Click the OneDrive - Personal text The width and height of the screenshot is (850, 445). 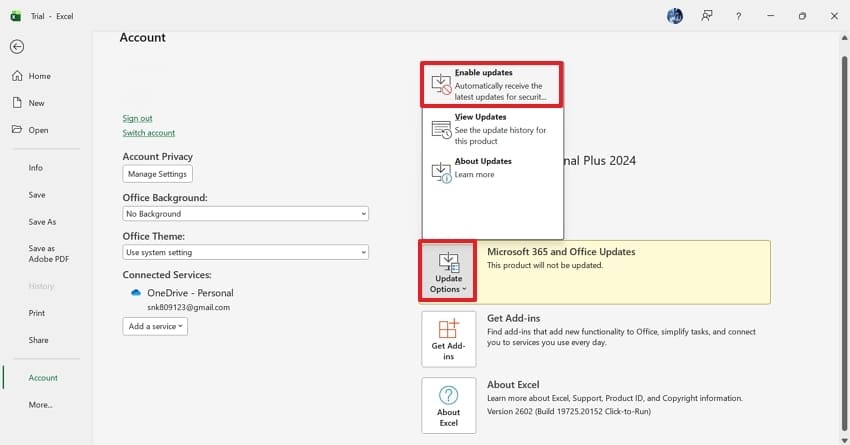(x=190, y=293)
